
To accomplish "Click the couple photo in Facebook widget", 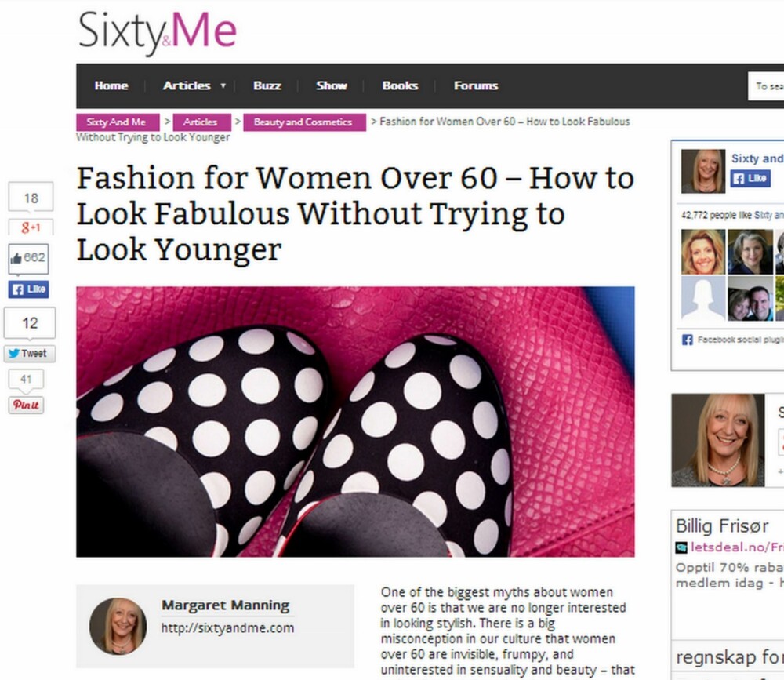I will pyautogui.click(x=750, y=298).
